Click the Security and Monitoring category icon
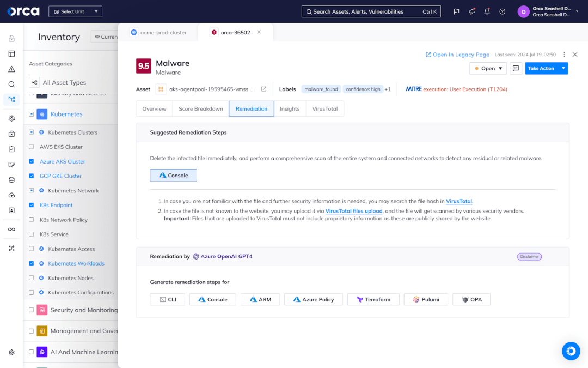This screenshot has width=588, height=368. (42, 310)
